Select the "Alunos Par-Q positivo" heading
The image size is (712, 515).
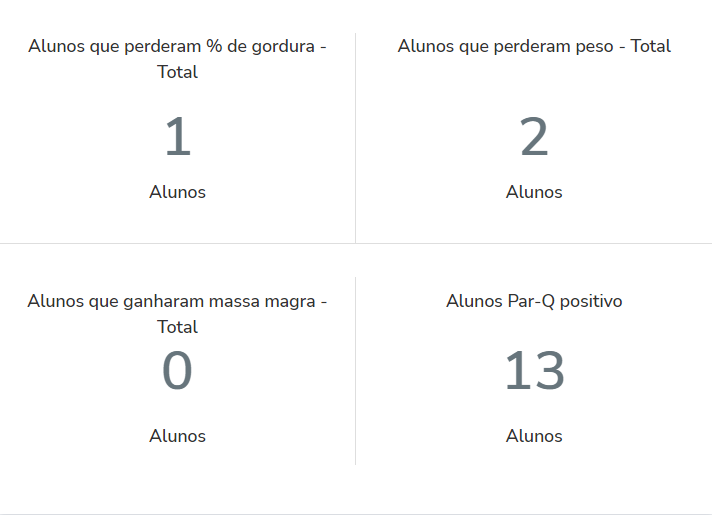click(x=534, y=301)
